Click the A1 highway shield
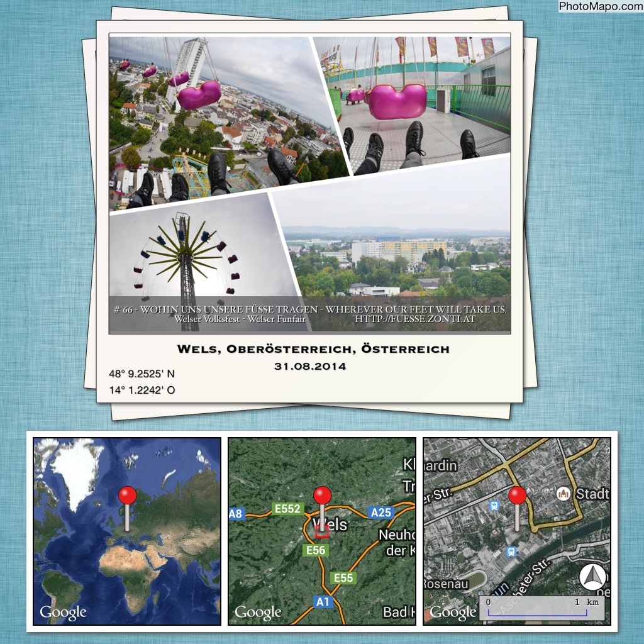 point(323,602)
